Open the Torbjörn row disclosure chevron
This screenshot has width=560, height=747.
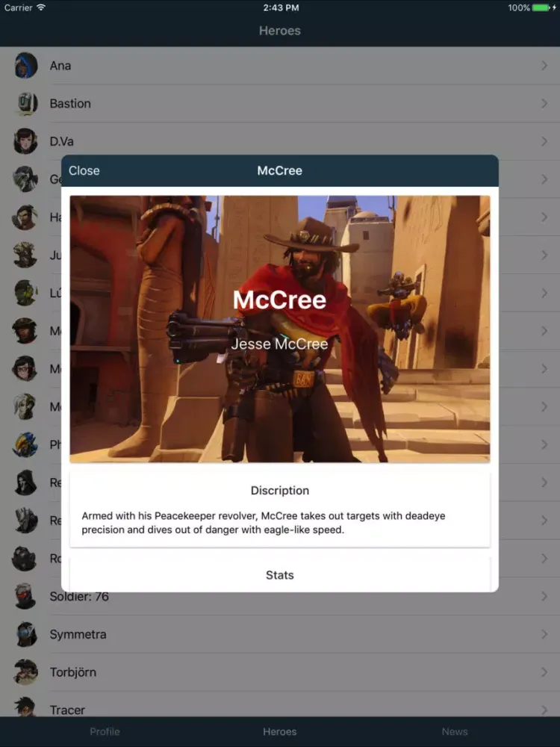coord(544,672)
